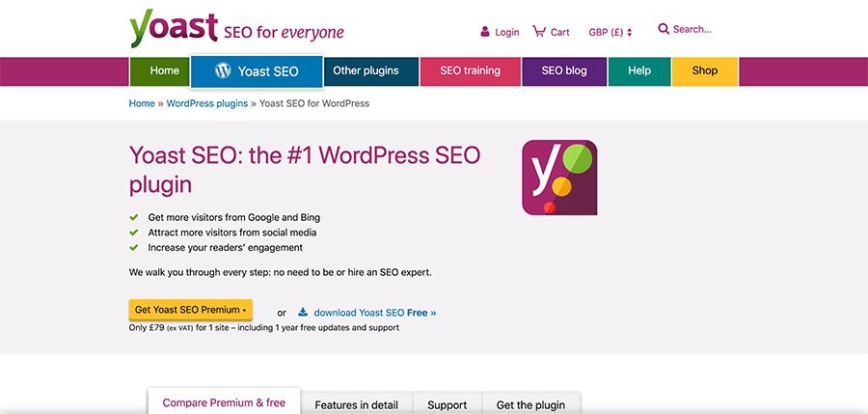
Task: Open the SEO blog menu item
Action: (x=564, y=71)
